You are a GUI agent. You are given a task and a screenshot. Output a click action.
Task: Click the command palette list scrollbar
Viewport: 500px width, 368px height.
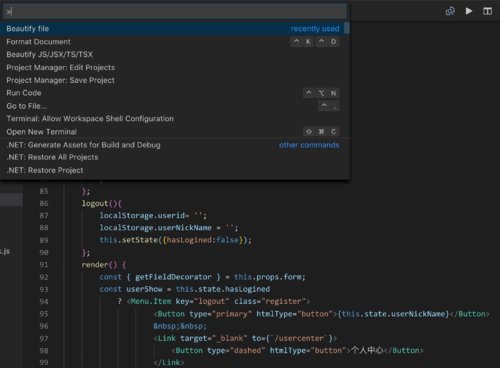[347, 28]
